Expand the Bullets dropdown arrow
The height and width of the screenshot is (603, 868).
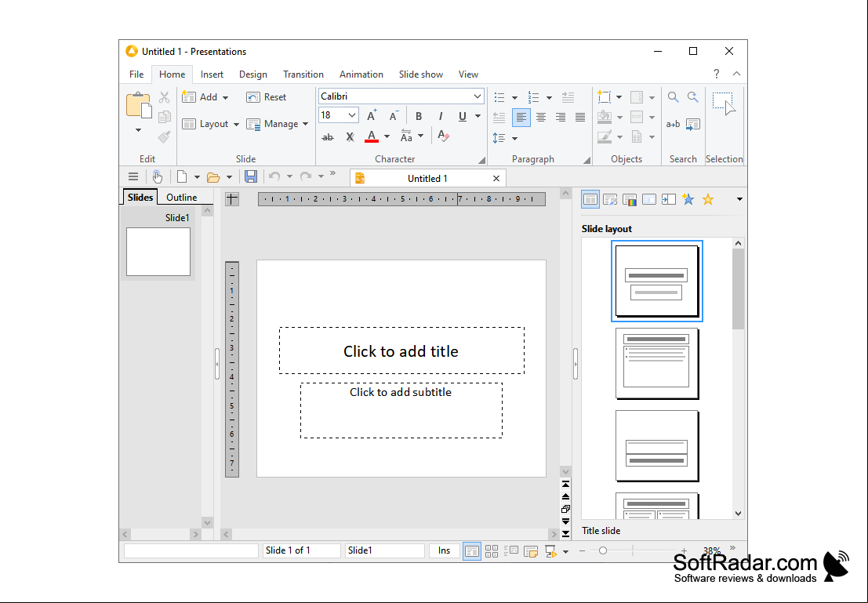514,97
